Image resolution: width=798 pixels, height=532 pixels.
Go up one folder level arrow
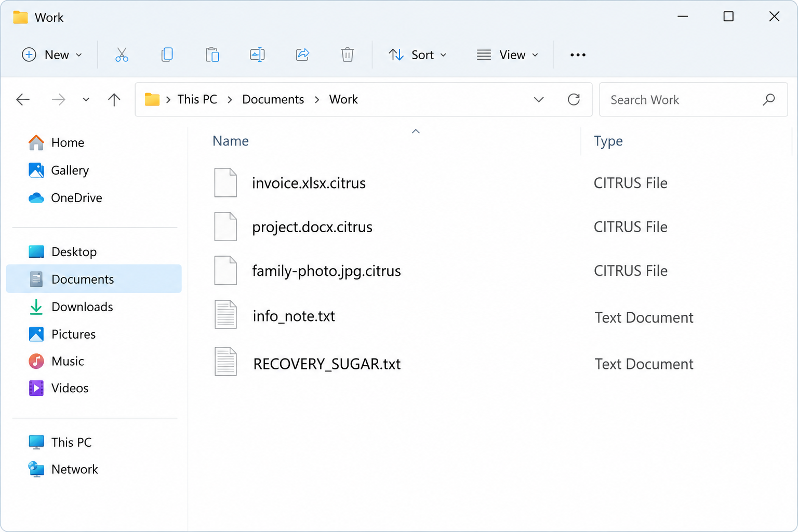tap(114, 99)
